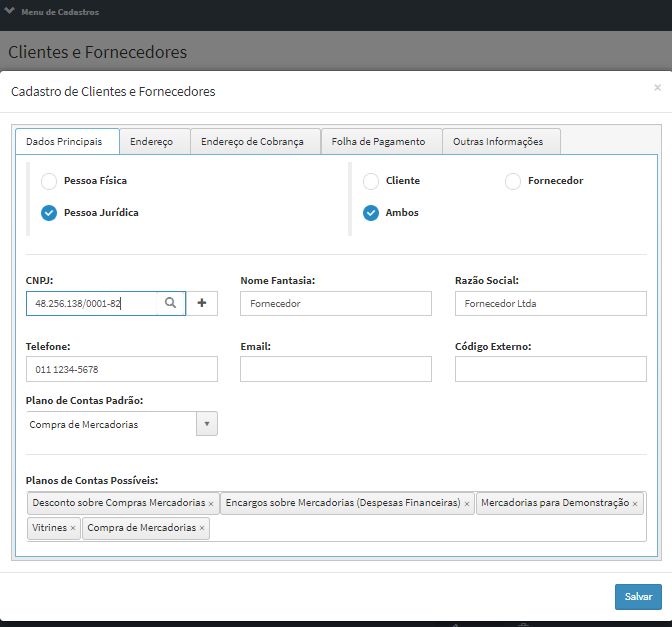Viewport: 672px width, 627px height.
Task: Choose the Ambos radio option
Action: tap(371, 213)
